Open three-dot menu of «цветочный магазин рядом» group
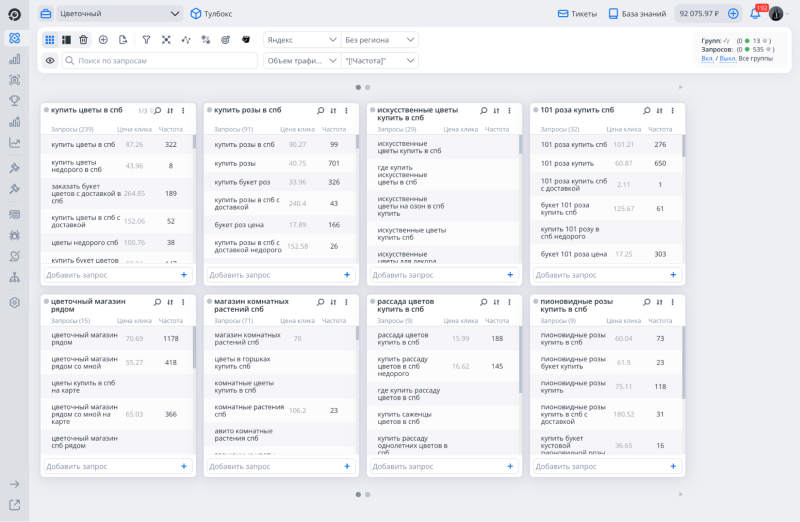 pos(183,301)
